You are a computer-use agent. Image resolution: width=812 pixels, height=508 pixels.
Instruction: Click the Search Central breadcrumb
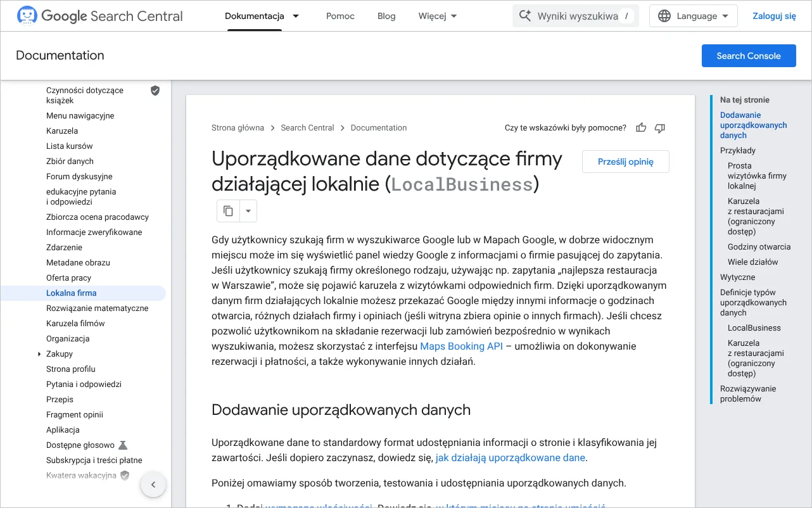coord(307,128)
